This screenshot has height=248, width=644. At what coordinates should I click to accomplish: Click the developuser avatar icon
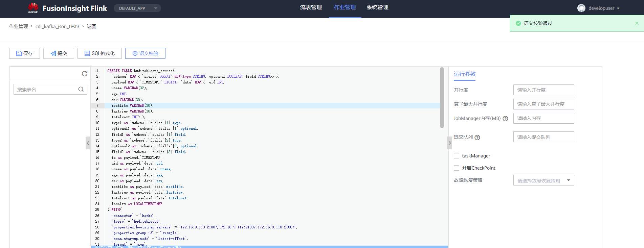581,8
